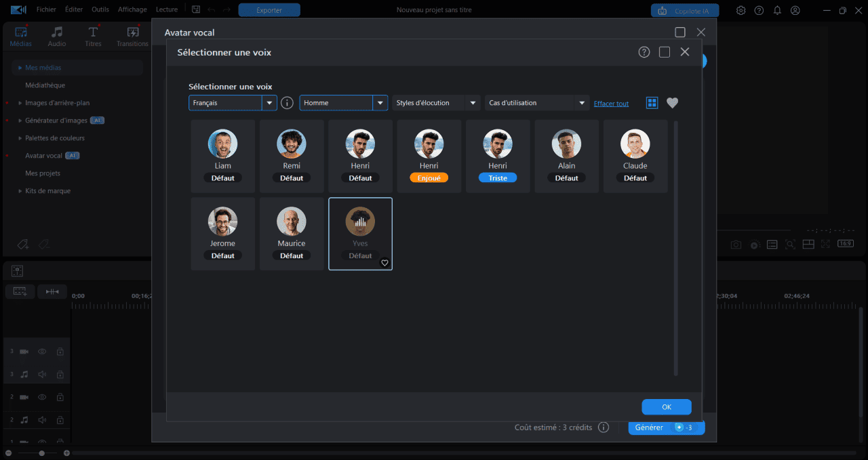Viewport: 868px width, 460px height.
Task: Show favorite voices heart filter
Action: click(672, 103)
